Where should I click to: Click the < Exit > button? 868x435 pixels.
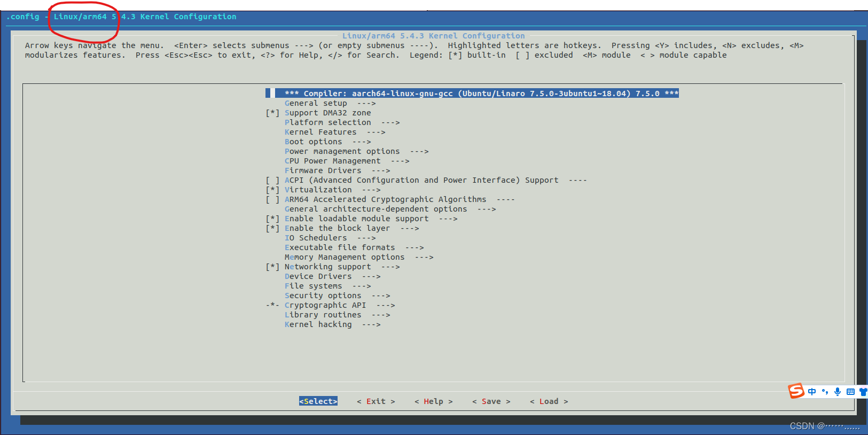[x=376, y=401]
